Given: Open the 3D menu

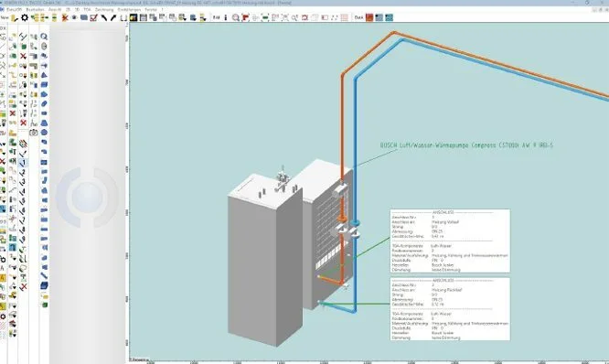Looking at the screenshot, I should coord(77,9).
